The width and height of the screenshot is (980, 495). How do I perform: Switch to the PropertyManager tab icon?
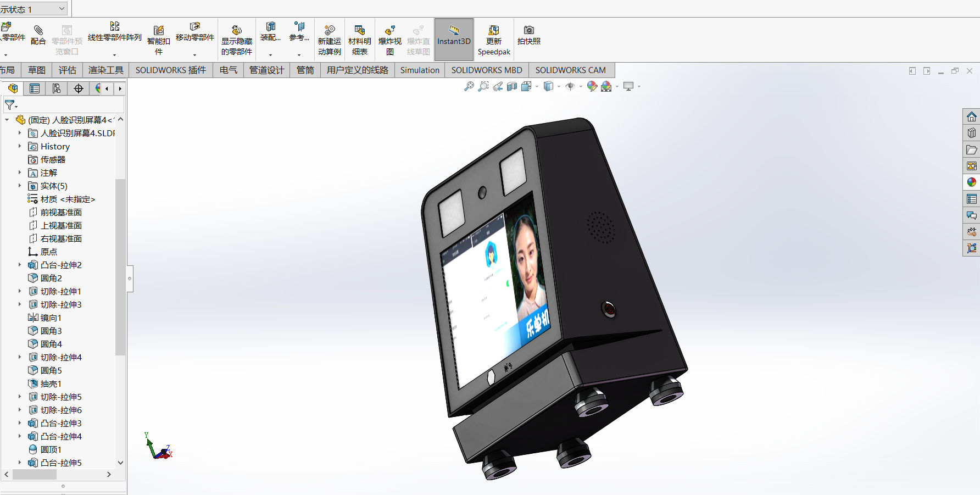point(34,88)
